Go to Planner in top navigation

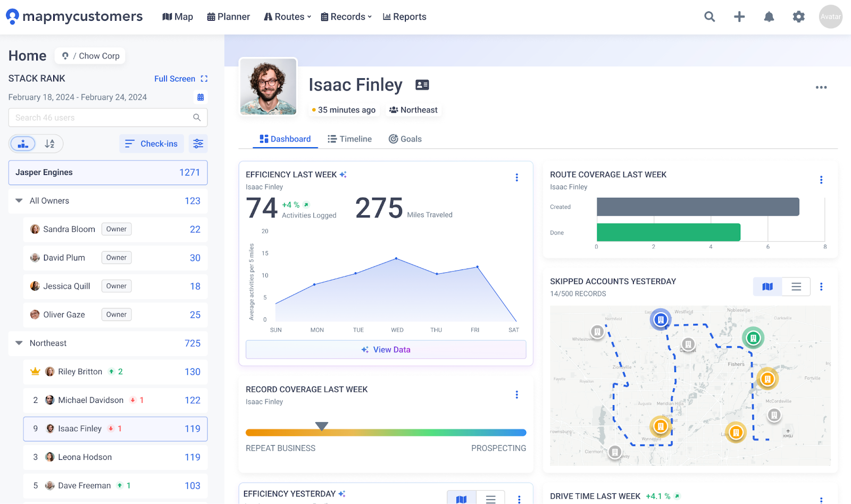click(x=229, y=16)
